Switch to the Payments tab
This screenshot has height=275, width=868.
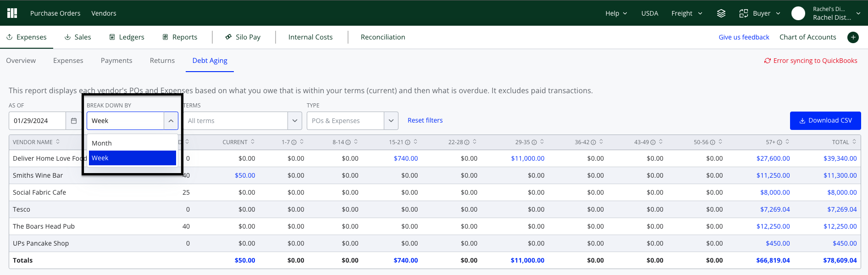[116, 61]
